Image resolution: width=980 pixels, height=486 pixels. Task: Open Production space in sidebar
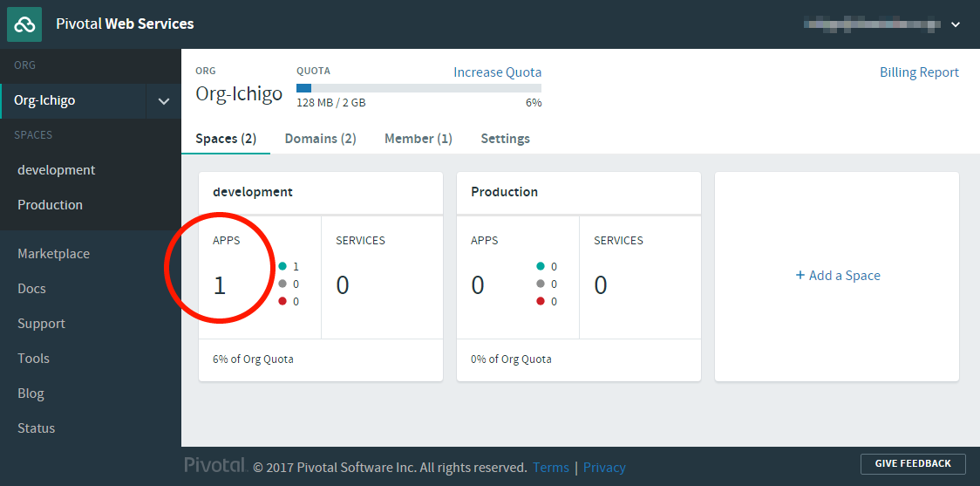pyautogui.click(x=50, y=204)
